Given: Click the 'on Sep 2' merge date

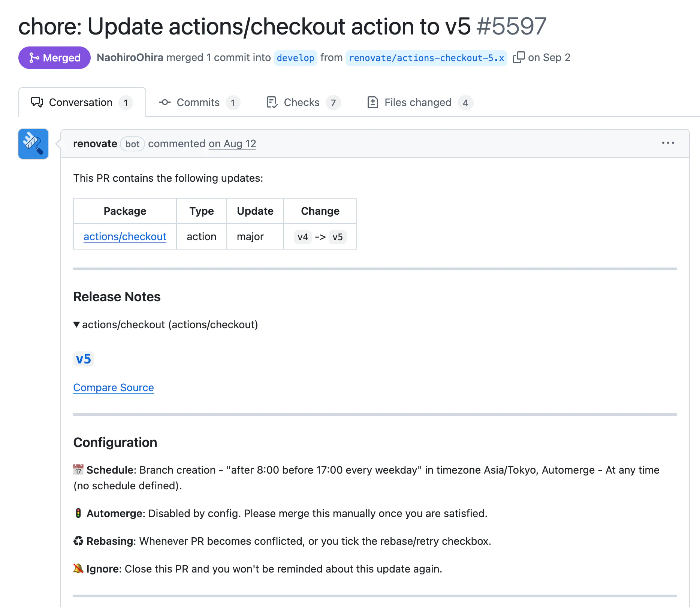Looking at the screenshot, I should [x=549, y=57].
